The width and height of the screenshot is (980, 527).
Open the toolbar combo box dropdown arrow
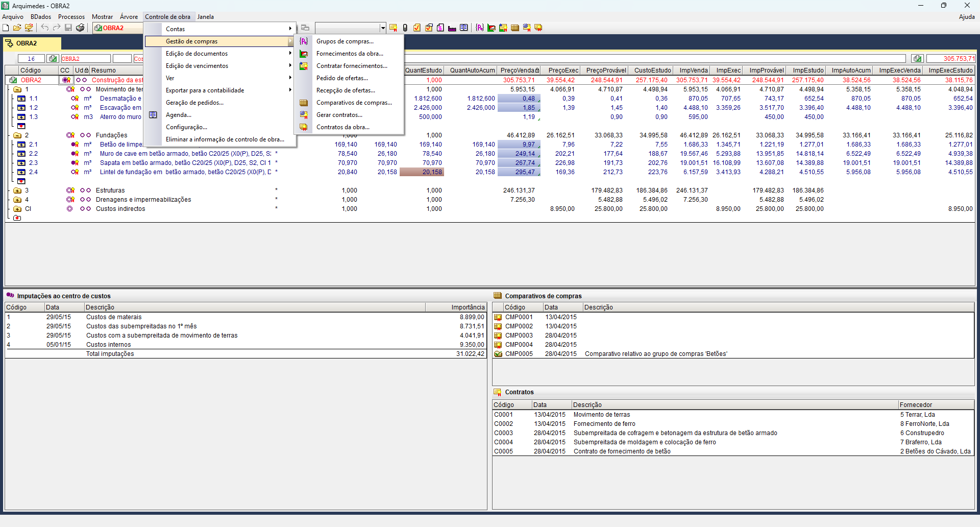(x=383, y=28)
